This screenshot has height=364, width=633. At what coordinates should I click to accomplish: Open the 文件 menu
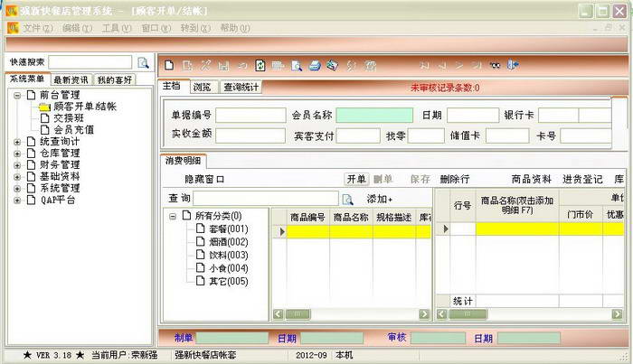point(37,28)
